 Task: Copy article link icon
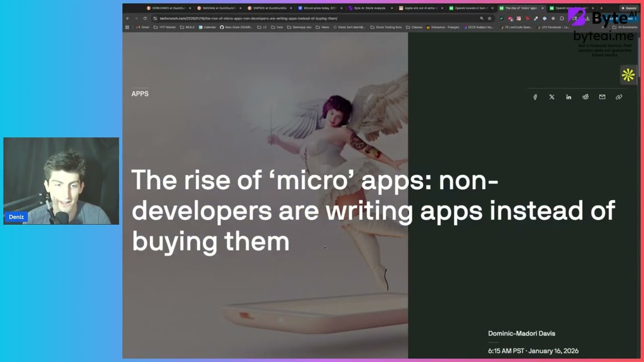(619, 97)
